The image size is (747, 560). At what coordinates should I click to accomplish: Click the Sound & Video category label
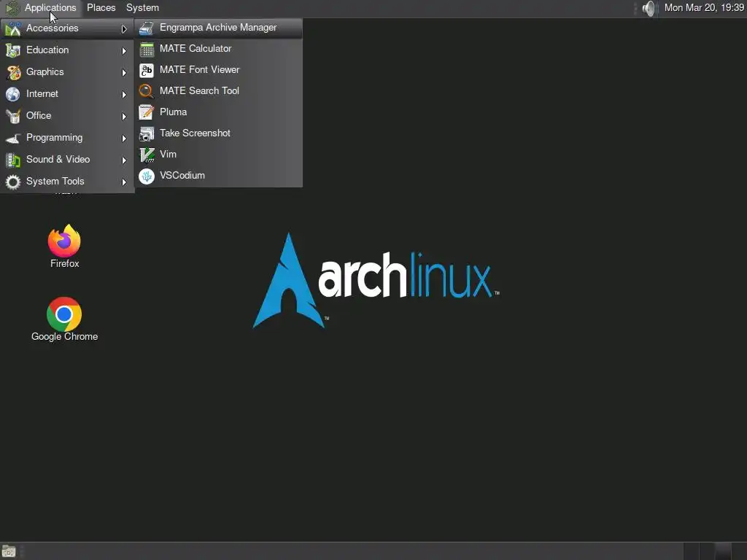pyautogui.click(x=58, y=160)
